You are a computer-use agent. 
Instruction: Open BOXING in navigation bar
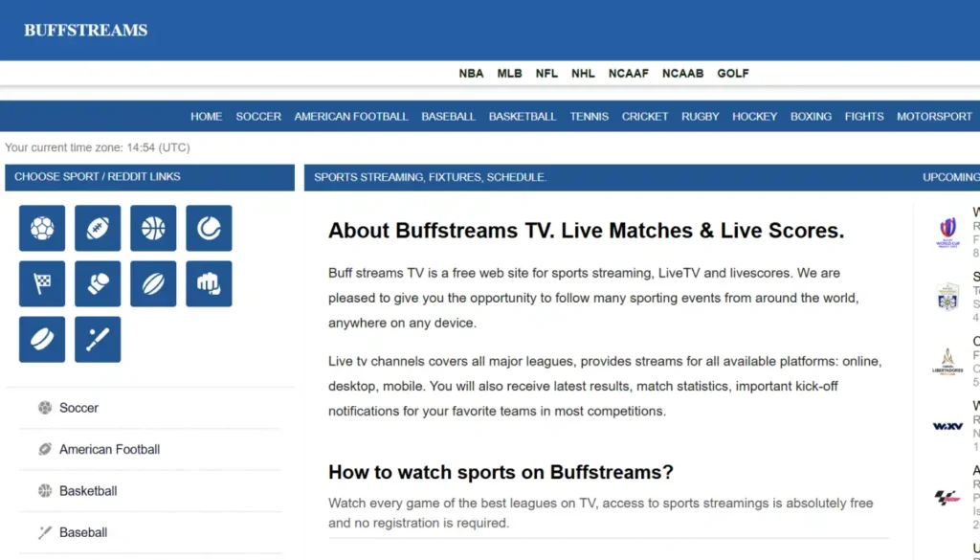pyautogui.click(x=811, y=116)
